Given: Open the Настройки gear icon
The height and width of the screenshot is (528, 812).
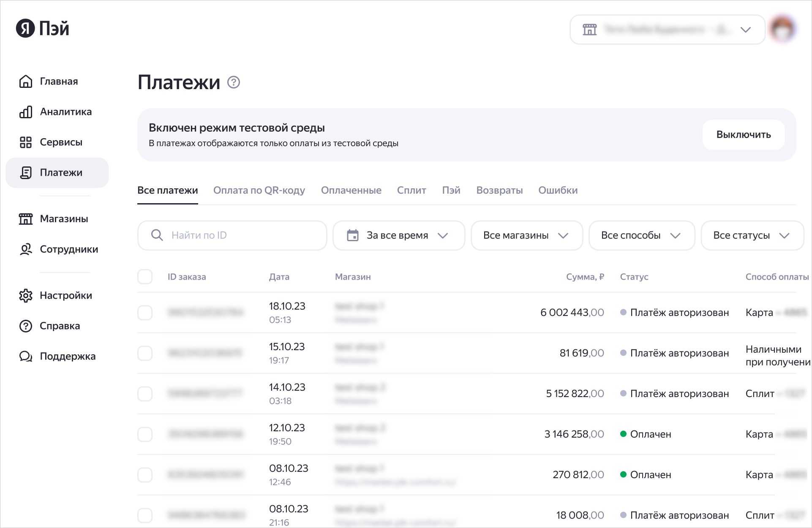Looking at the screenshot, I should point(26,296).
